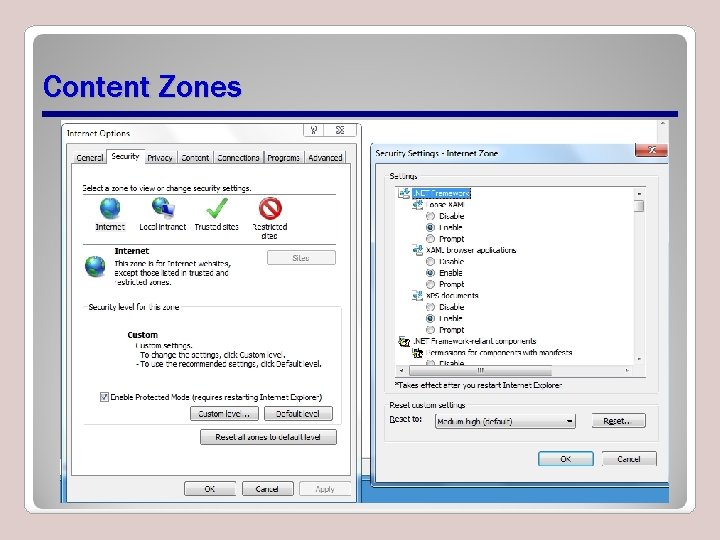
Task: Click the Loose XAML setting icon
Action: tap(417, 205)
